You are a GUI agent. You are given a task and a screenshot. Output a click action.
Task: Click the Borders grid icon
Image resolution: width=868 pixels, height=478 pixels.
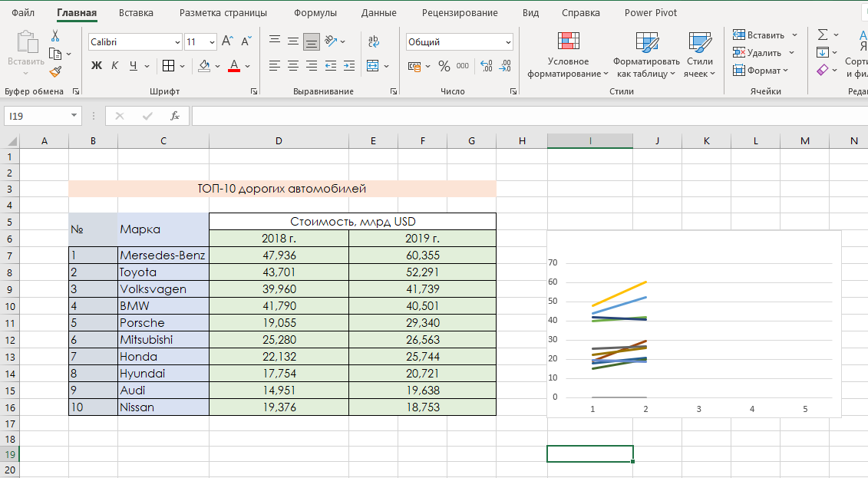pyautogui.click(x=168, y=66)
